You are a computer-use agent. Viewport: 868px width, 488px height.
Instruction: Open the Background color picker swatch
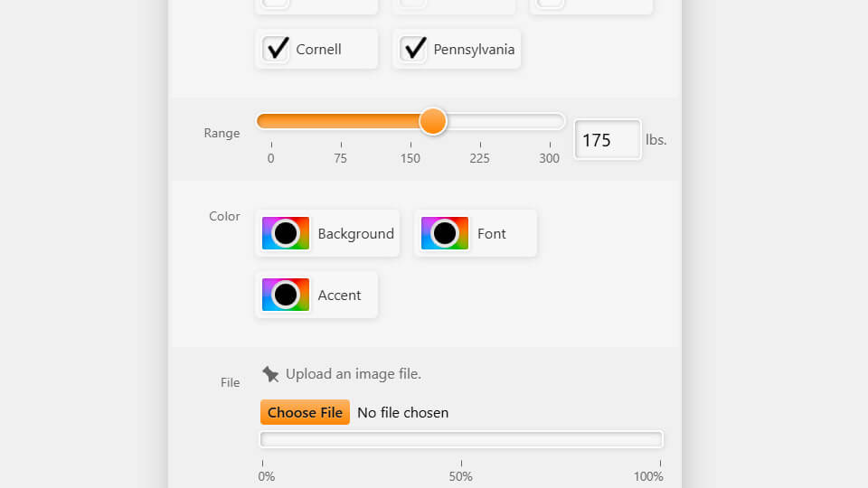click(x=286, y=233)
